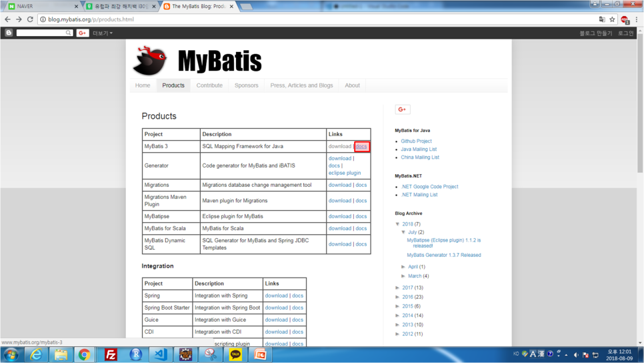Open Chrome from the taskbar

point(84,355)
